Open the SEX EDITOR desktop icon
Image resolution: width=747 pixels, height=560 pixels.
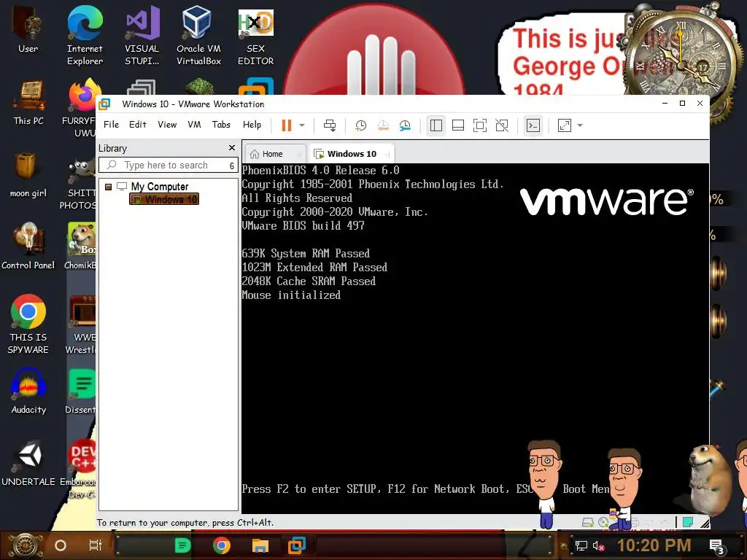[x=256, y=36]
